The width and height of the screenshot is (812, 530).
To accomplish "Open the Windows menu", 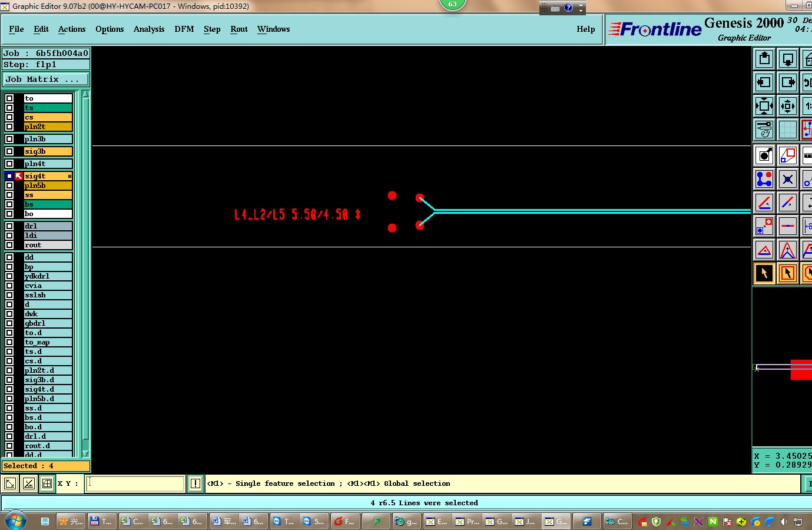I will click(273, 29).
